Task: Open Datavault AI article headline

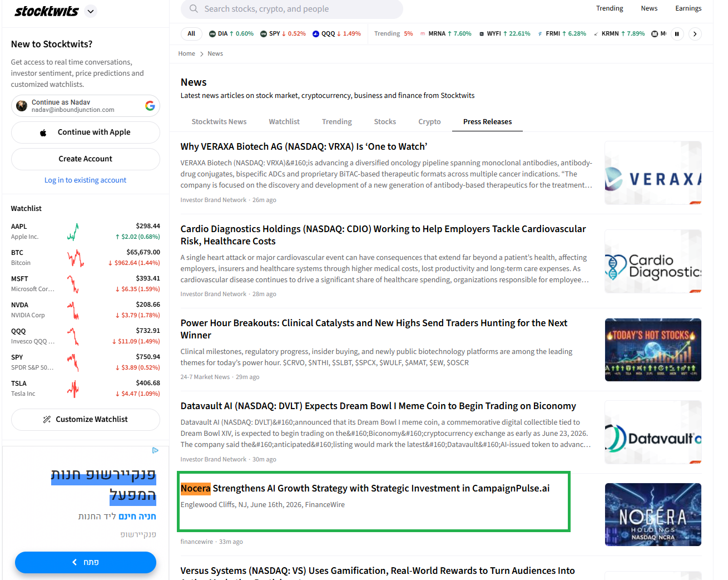Action: 378,406
